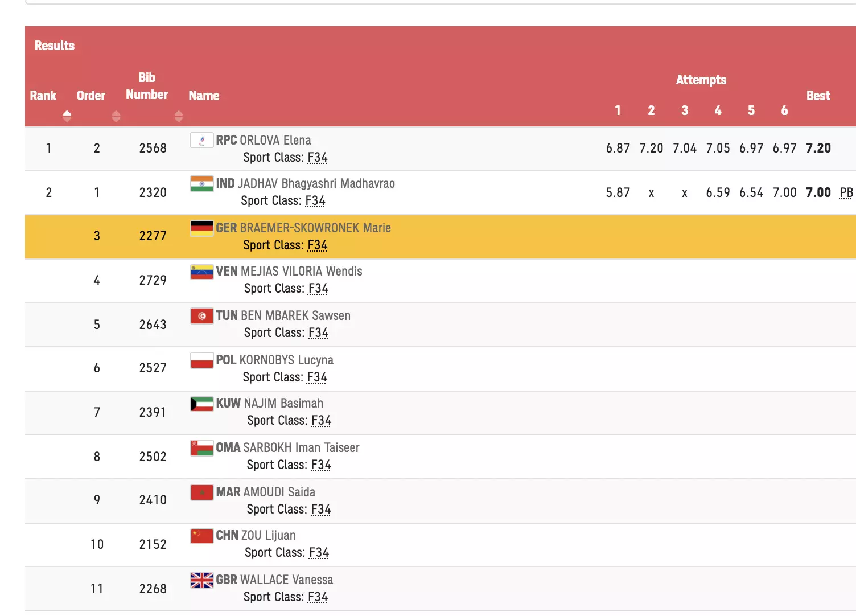Click the RPC flag next to Orlova
Viewport: 856px width, 616px height.
[x=201, y=140]
